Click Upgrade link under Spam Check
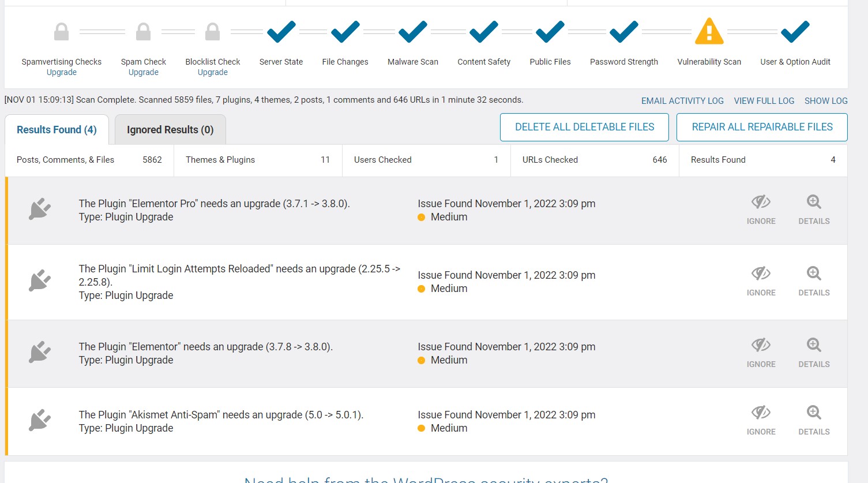Screen dimensions: 868x483 point(143,73)
